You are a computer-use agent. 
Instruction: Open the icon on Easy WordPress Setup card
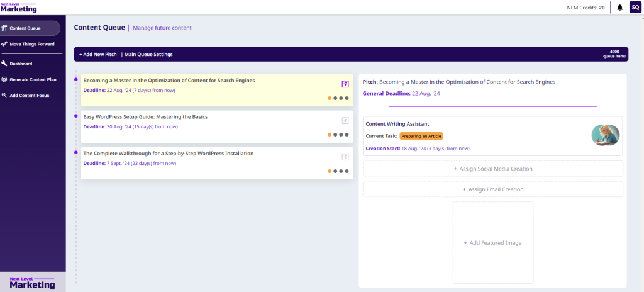[345, 120]
